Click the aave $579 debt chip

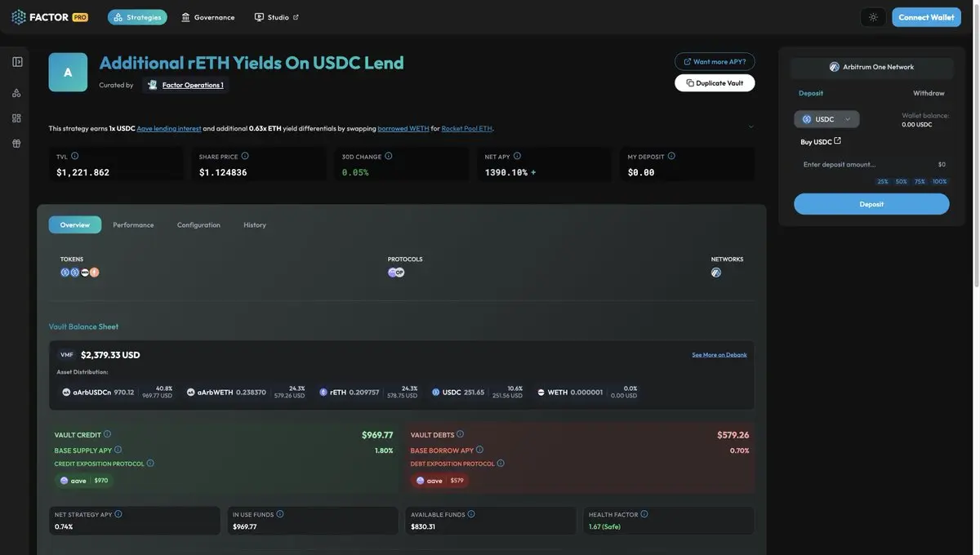pos(440,481)
